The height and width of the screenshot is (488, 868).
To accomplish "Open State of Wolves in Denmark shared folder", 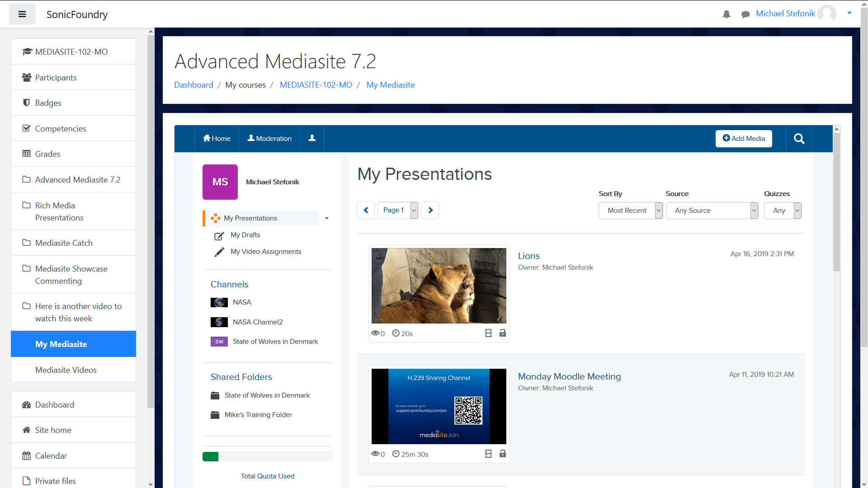I will tap(267, 395).
